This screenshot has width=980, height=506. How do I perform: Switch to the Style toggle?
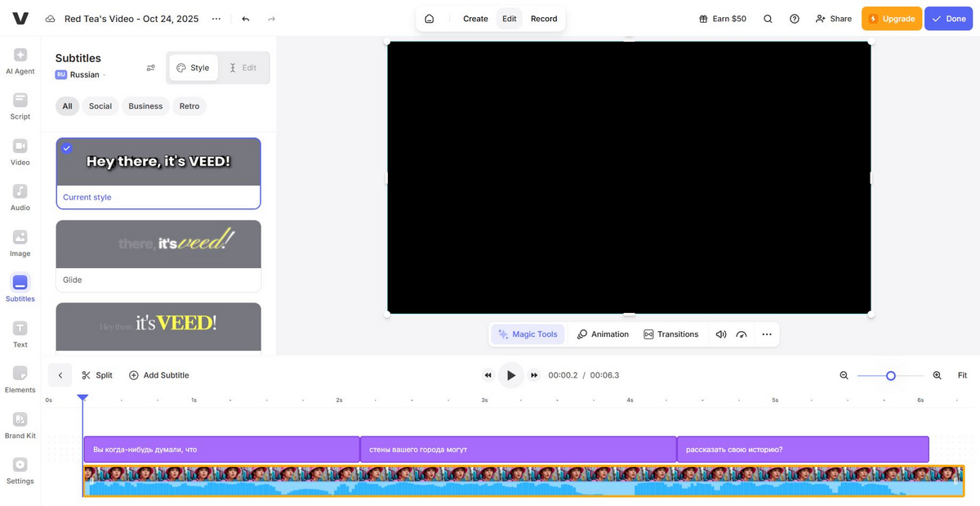tap(194, 68)
